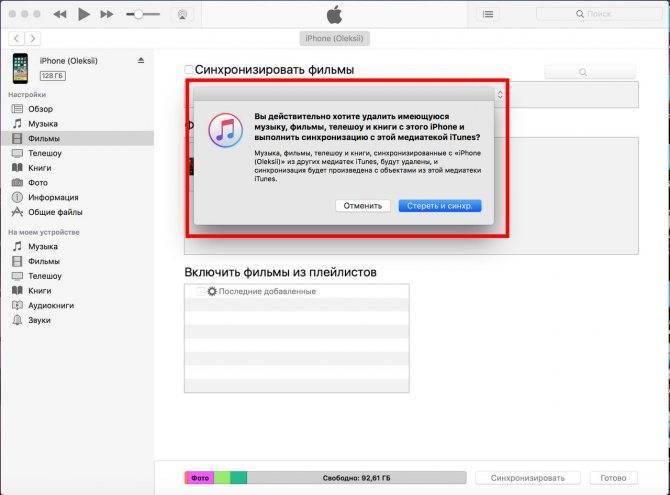Click Свободно: 92,61 ГБ storage area
The width and height of the screenshot is (670, 495).
356,478
